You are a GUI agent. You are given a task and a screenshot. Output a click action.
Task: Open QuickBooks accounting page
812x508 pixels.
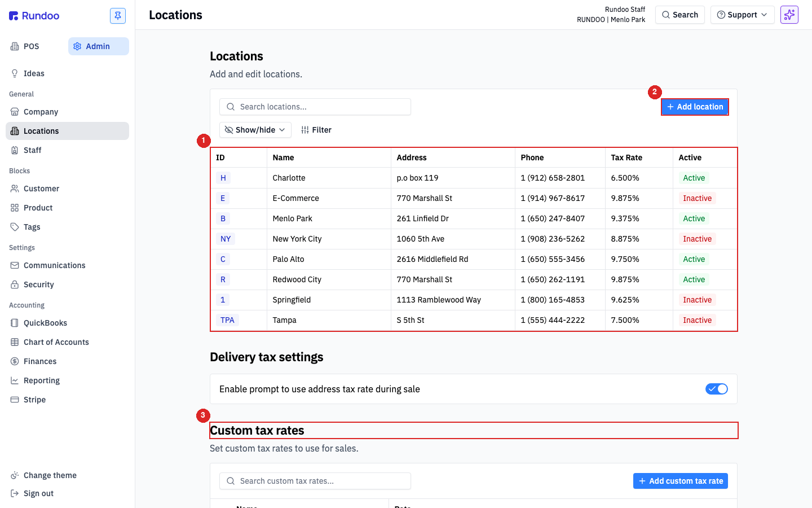[67, 323]
